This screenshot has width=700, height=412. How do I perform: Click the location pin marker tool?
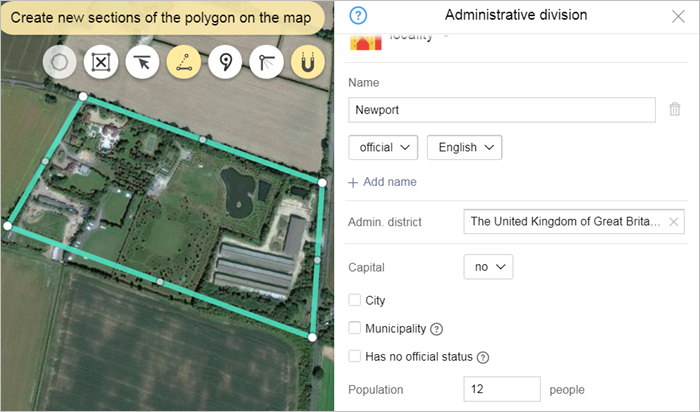pyautogui.click(x=226, y=63)
